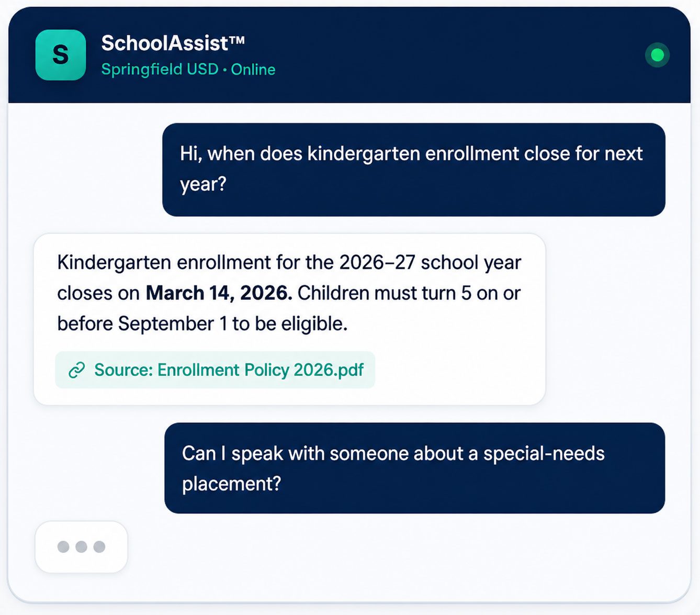Click the chain link icon beside Source
700x615 pixels.
point(77,370)
